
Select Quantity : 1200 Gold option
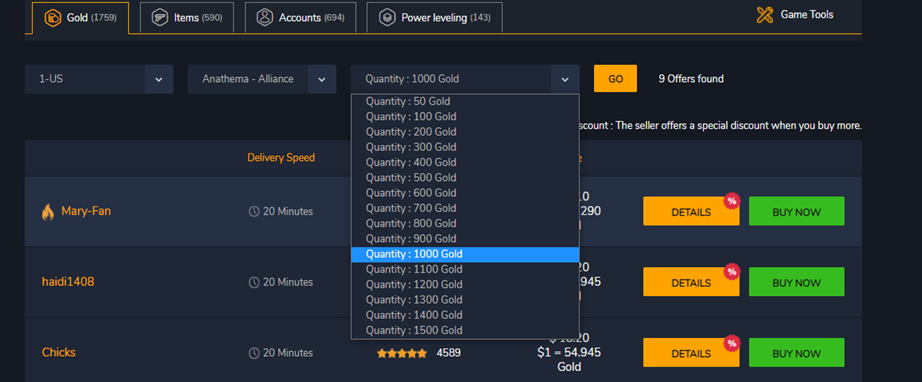pos(465,284)
